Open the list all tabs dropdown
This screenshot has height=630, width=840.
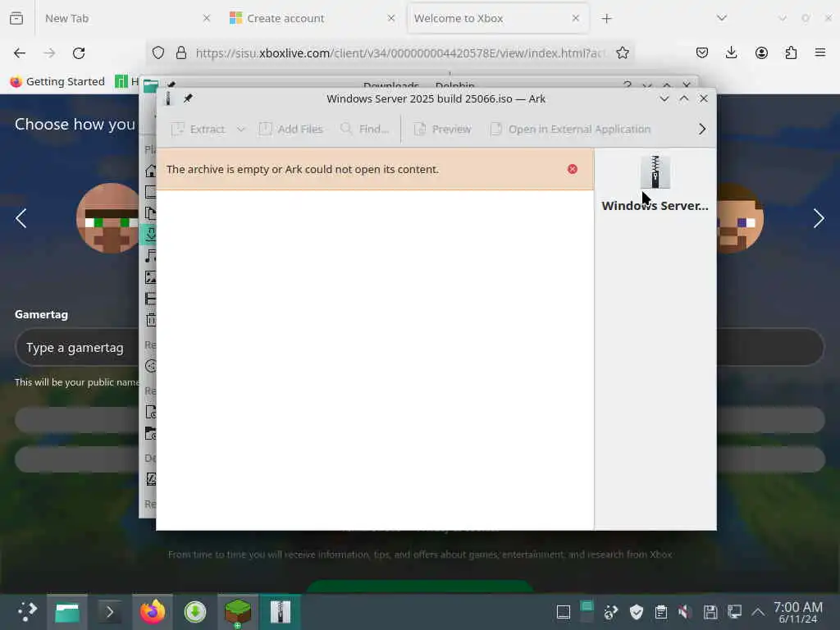point(722,18)
